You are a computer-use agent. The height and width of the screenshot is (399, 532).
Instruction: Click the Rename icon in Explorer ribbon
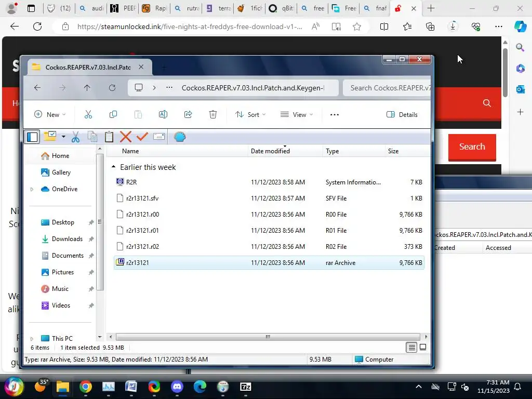click(x=163, y=115)
